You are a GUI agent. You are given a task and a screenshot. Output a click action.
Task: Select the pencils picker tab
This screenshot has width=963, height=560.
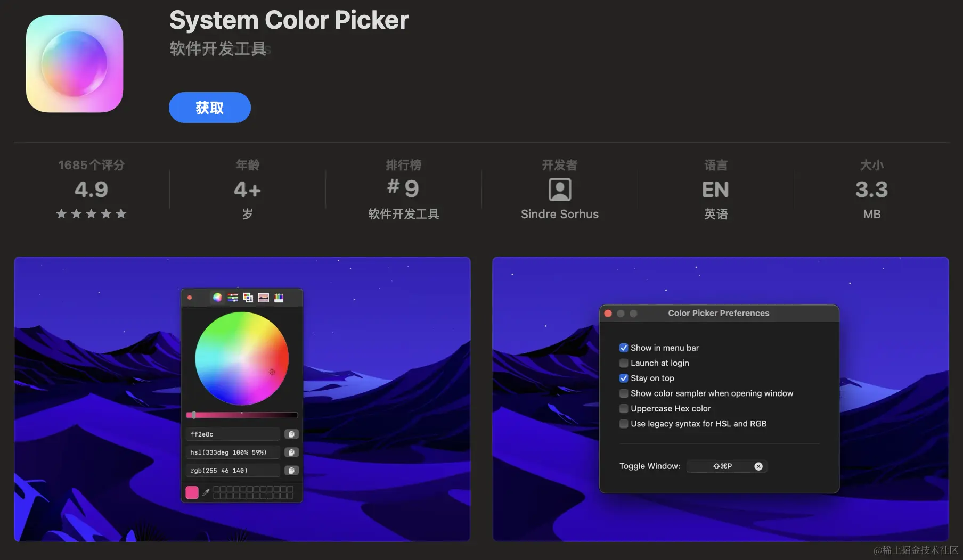[279, 298]
